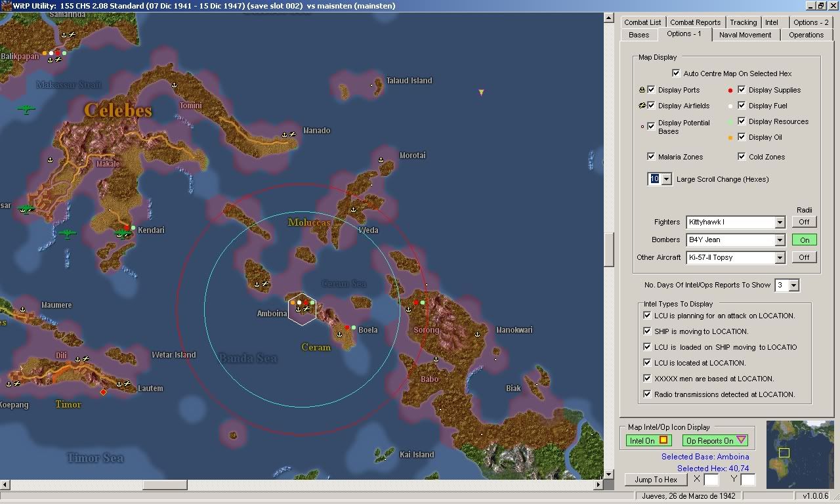
Task: Click the X coordinate input field
Action: [x=711, y=480]
